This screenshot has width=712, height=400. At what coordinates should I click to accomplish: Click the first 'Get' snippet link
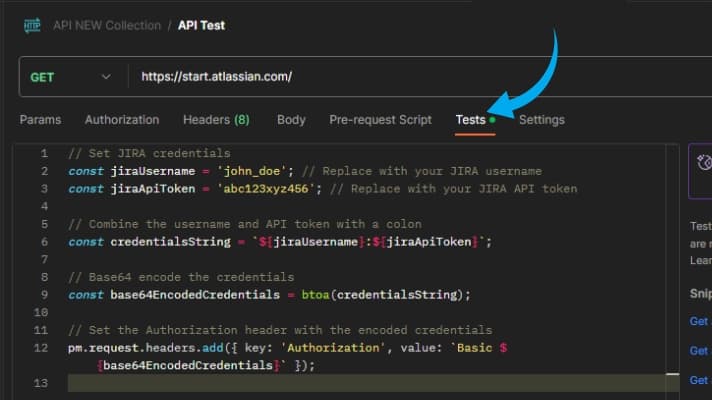[x=700, y=321]
